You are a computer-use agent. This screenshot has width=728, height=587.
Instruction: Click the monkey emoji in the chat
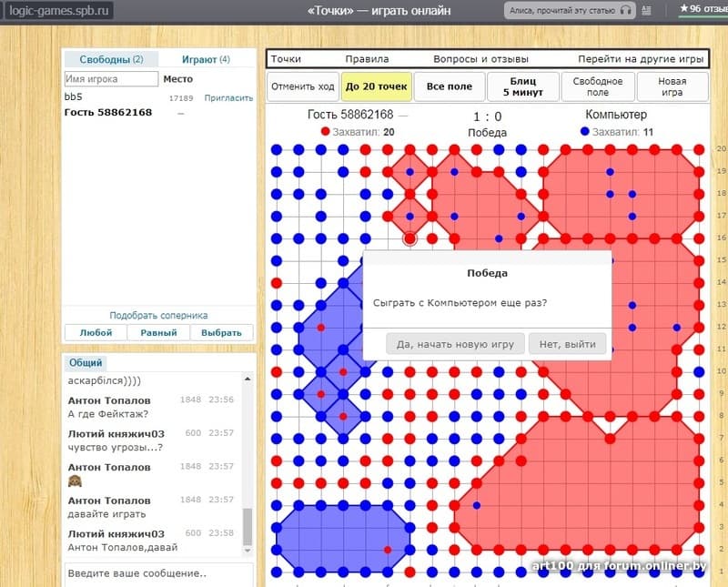pos(76,481)
